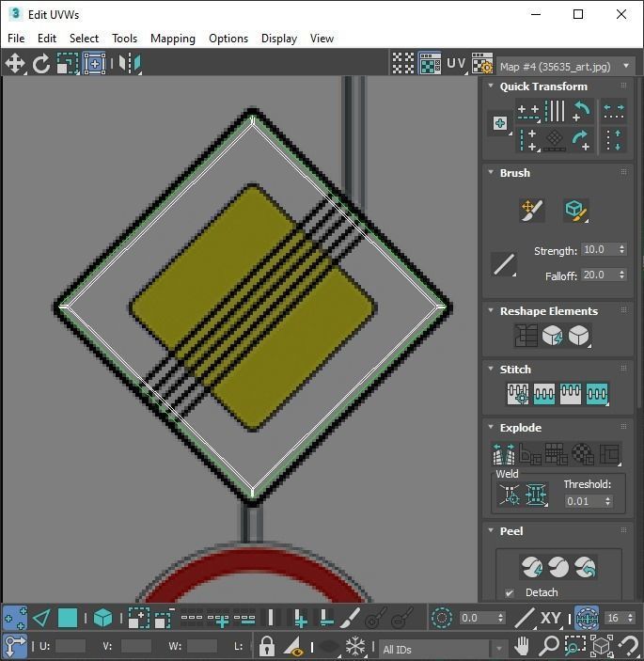Collapse the Brush rollout
The height and width of the screenshot is (661, 644).
point(491,172)
